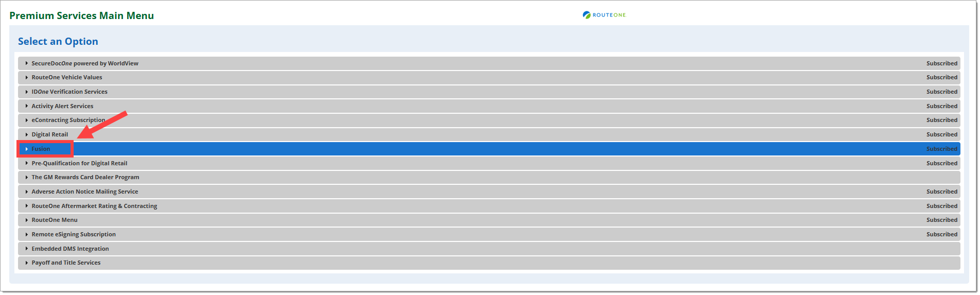Click the Digital Retail label text
Screen dimensions: 980x295
[x=50, y=134]
